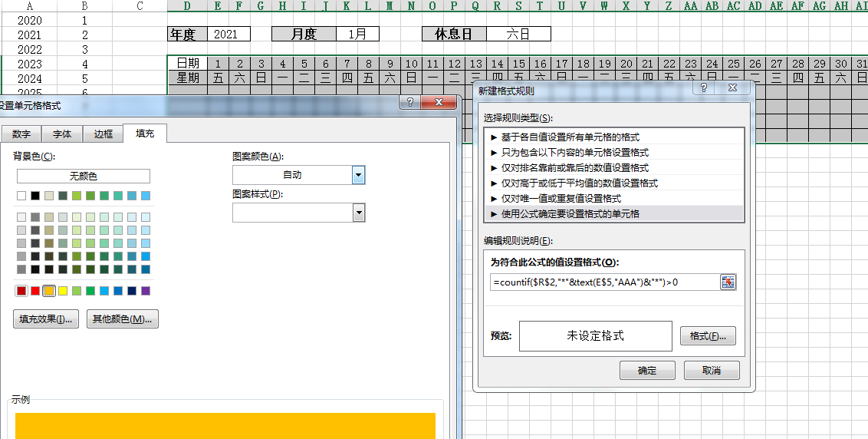Select rule type 基于各自值设置所有单元格的格式
Image resolution: width=868 pixels, height=439 pixels.
pos(613,137)
